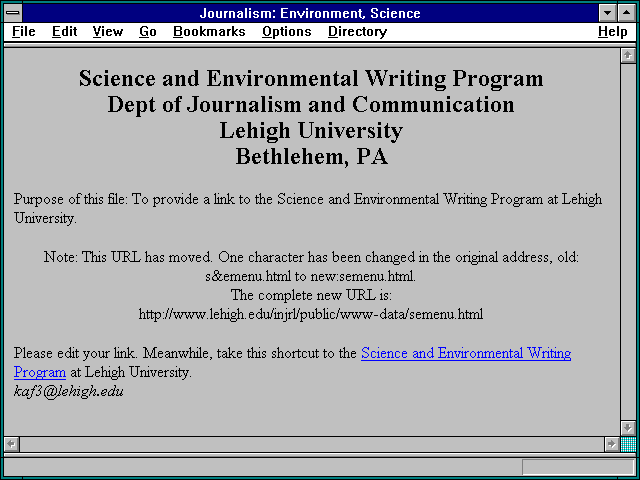This screenshot has height=480, width=640.
Task: Click the status bar progress box
Action: tap(578, 467)
